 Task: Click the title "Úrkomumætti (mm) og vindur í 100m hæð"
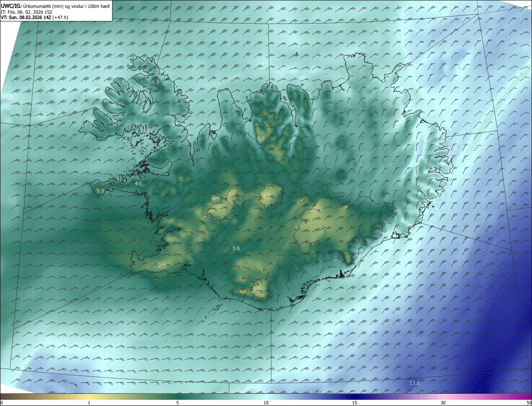pyautogui.click(x=66, y=6)
